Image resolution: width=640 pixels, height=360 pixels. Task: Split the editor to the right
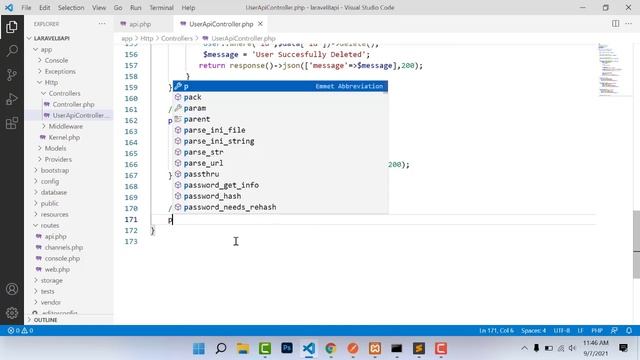(616, 24)
